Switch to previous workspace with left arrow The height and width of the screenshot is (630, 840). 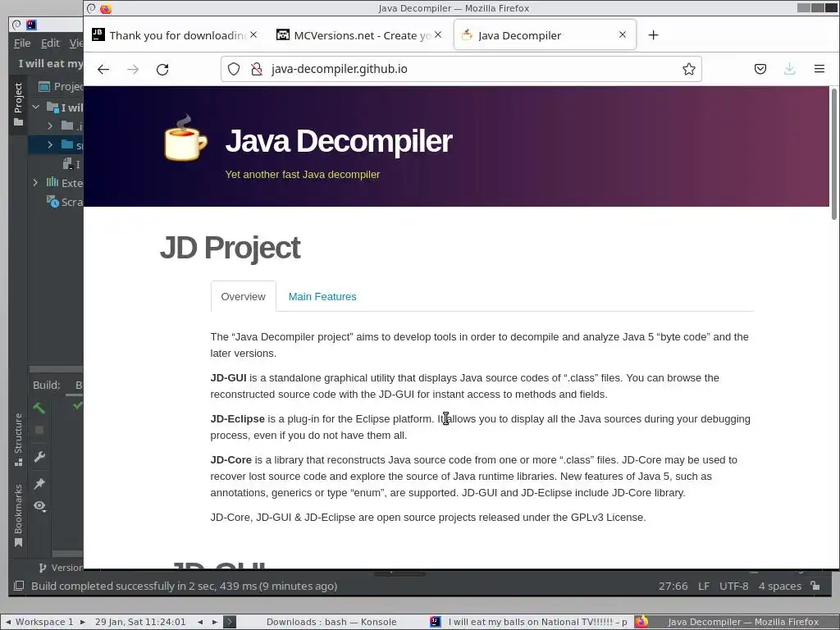tap(8, 622)
